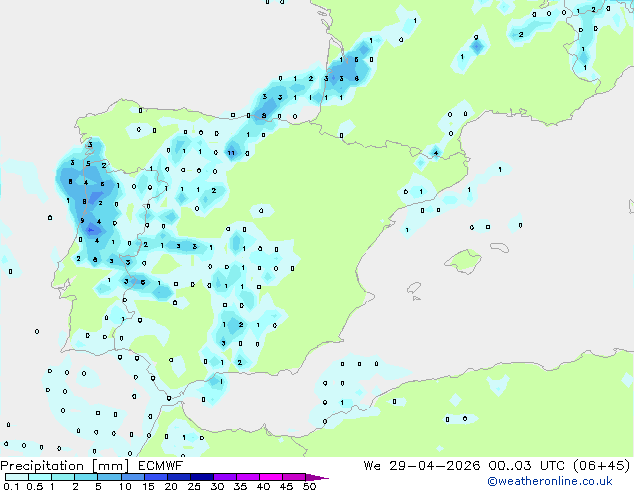Image resolution: width=634 pixels, height=490 pixels.
Task: Click the '(06+45)' forecast offset text
Action: tap(601, 466)
